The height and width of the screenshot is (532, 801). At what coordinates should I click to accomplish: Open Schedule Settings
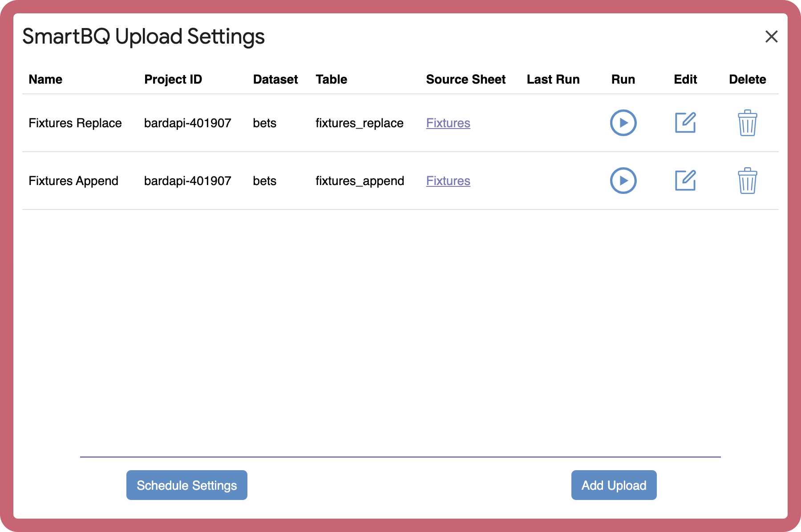tap(187, 485)
